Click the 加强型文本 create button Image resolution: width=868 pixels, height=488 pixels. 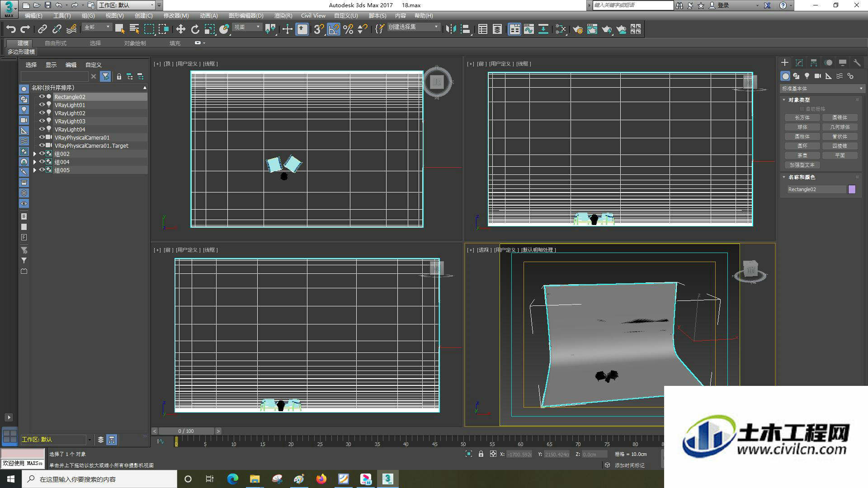802,165
